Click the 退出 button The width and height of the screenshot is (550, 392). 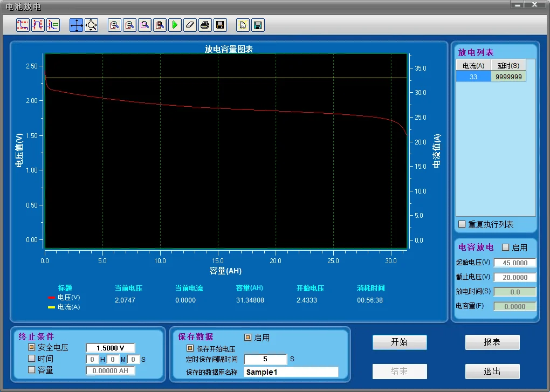(492, 371)
